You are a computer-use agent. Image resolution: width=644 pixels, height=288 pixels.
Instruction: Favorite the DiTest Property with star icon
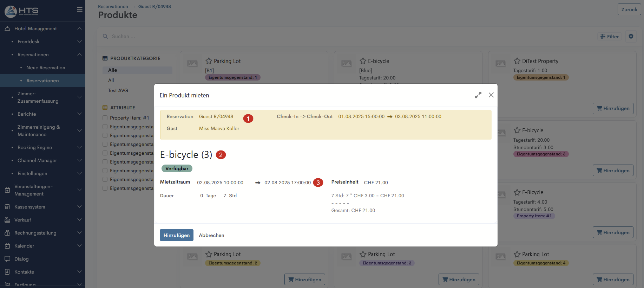(517, 61)
